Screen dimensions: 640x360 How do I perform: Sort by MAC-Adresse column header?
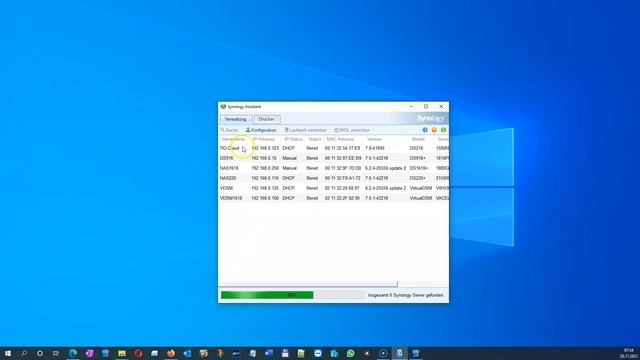tap(340, 139)
